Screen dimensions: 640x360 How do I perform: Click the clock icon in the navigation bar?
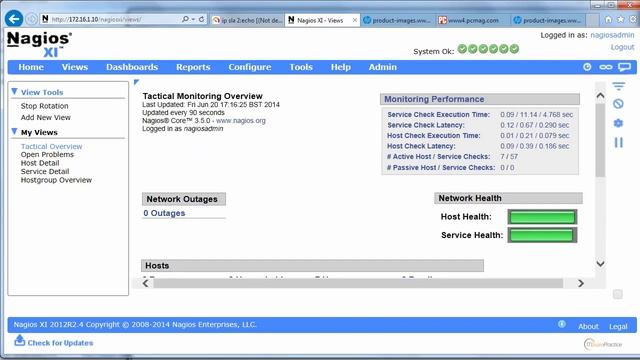(587, 67)
